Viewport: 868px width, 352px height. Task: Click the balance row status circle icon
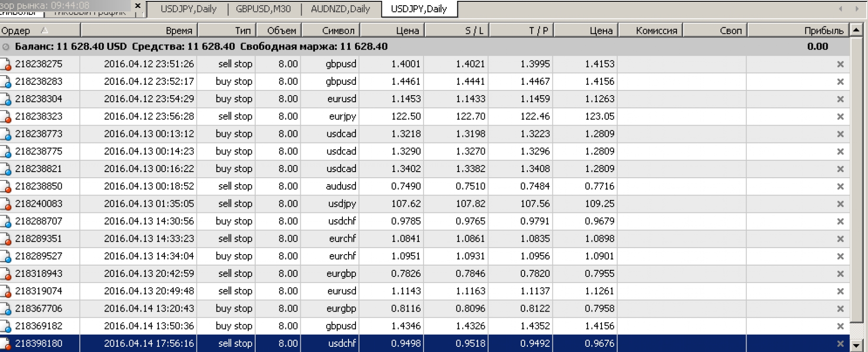[6, 47]
